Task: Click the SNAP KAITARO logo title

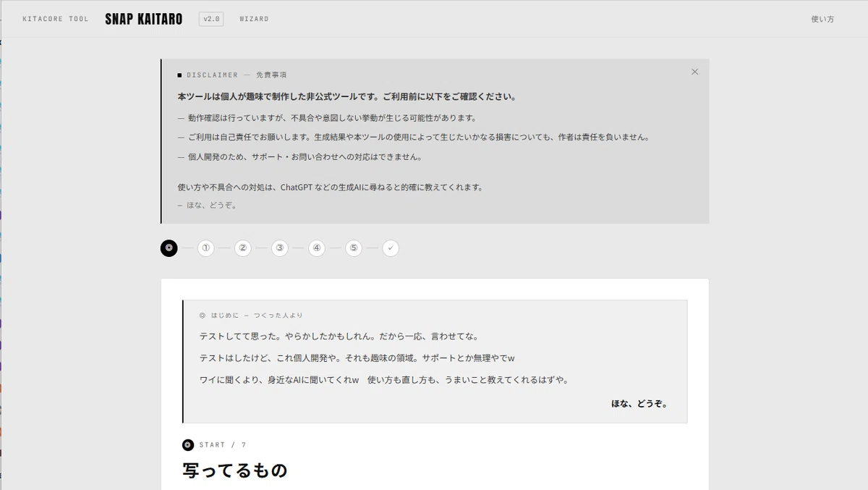Action: (144, 19)
